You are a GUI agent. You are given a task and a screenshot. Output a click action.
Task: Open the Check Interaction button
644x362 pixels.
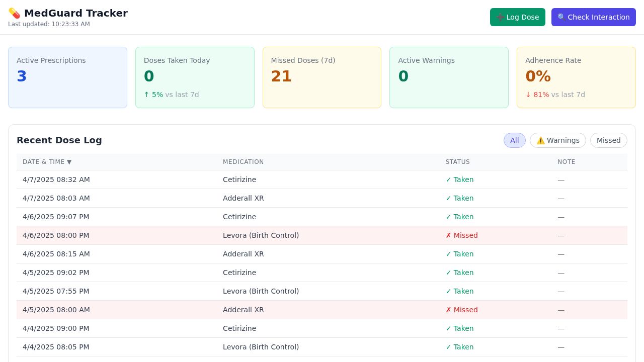click(594, 17)
